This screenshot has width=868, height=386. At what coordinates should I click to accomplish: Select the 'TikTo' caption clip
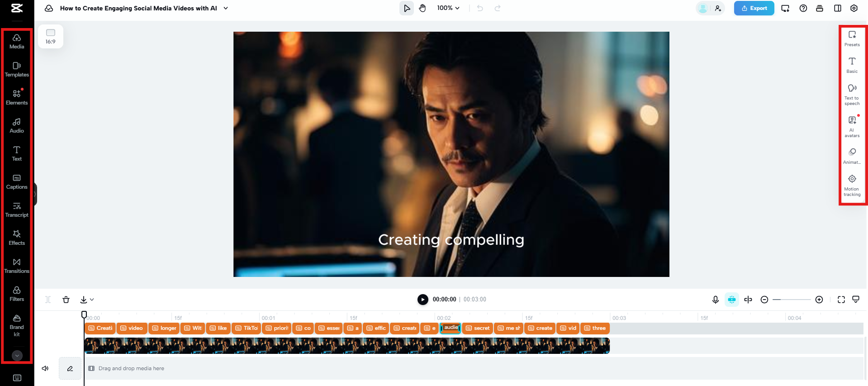pos(246,328)
